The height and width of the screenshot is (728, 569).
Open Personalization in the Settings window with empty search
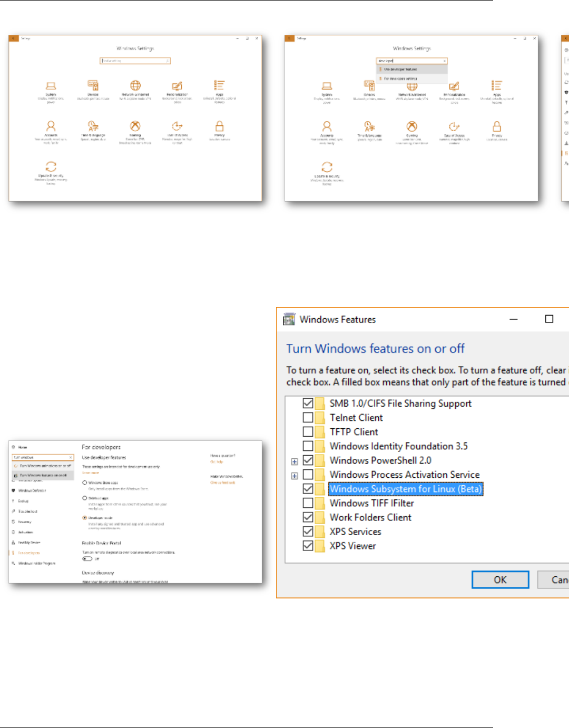tap(178, 92)
